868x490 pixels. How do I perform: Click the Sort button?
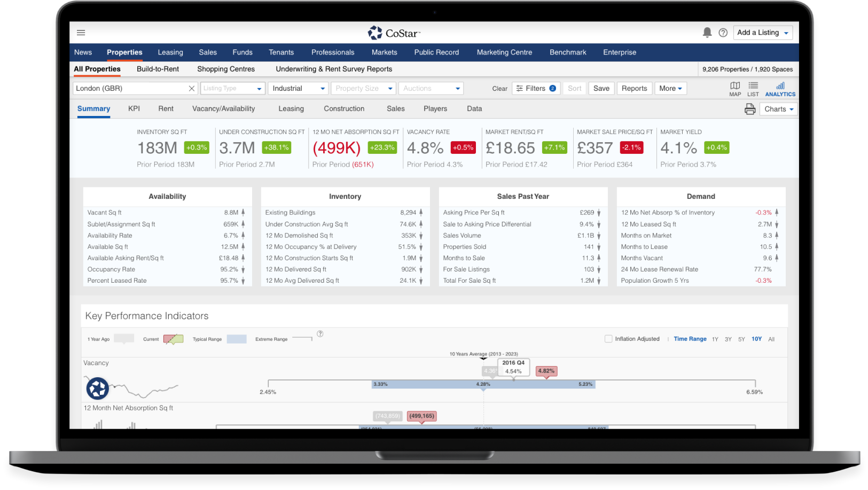pyautogui.click(x=574, y=88)
